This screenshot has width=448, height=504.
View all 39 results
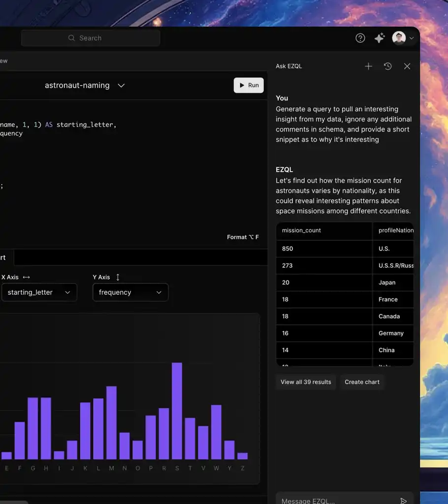click(x=305, y=382)
